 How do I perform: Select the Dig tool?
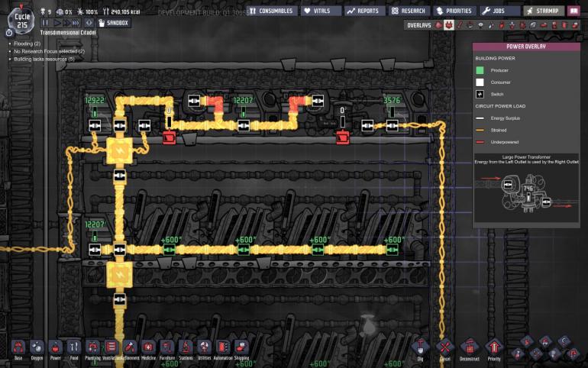click(420, 347)
